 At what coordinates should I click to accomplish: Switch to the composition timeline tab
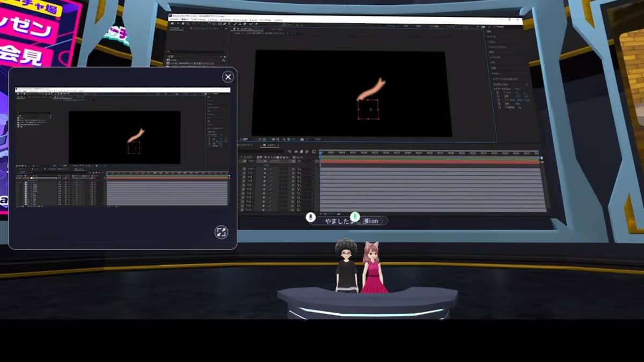(270, 145)
